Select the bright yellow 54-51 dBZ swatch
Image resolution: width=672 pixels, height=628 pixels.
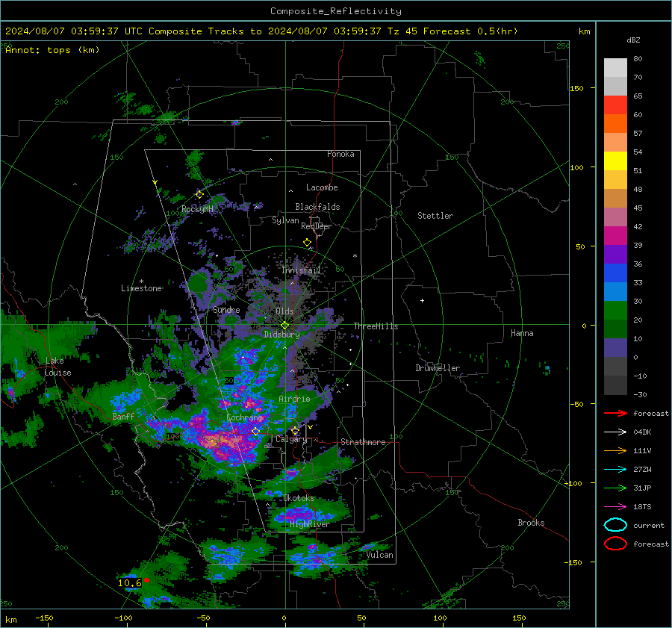pyautogui.click(x=615, y=161)
